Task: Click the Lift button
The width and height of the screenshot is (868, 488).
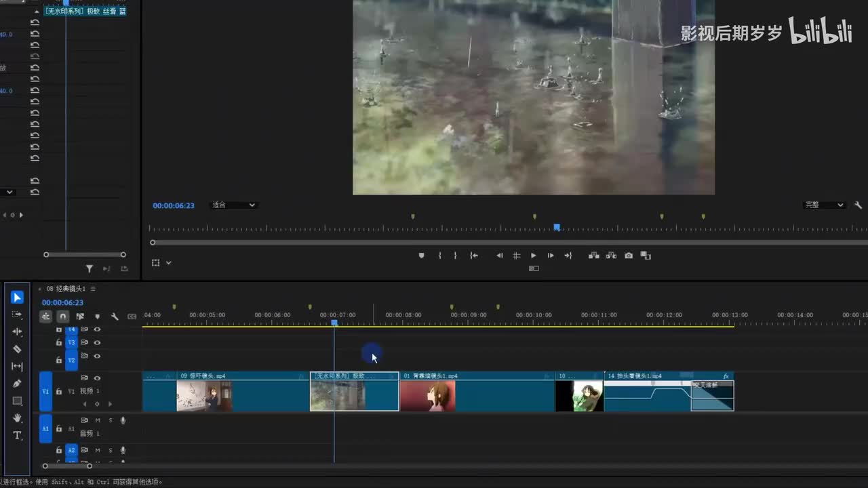Action: pos(594,256)
